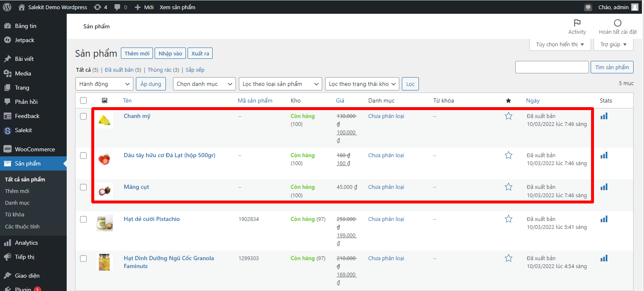Screen dimensions: 644x291
Task: Open the Hành động bulk actions dropdown
Action: pos(104,84)
